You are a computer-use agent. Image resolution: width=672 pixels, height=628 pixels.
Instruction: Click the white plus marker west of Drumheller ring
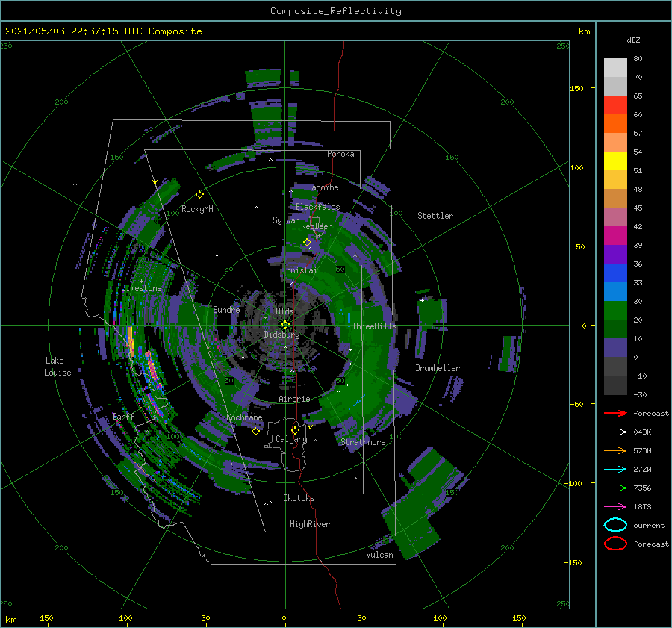(422, 300)
